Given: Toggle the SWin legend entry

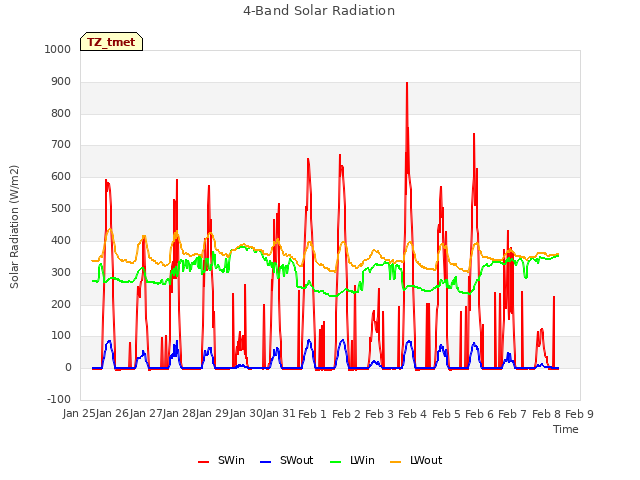Looking at the screenshot, I should coord(221,460).
